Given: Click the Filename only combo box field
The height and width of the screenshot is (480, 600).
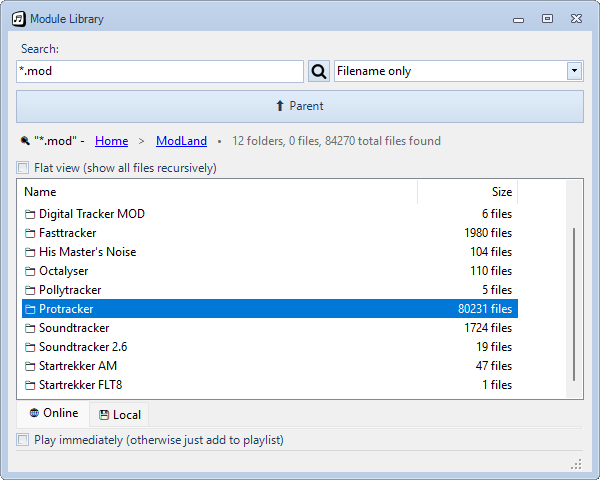Looking at the screenshot, I should coord(458,71).
